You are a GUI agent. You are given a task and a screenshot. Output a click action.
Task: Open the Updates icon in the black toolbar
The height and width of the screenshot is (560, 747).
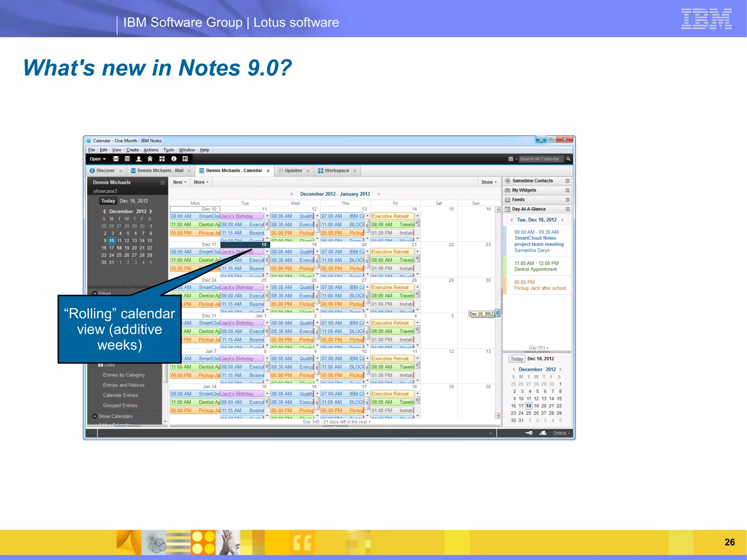(x=185, y=159)
